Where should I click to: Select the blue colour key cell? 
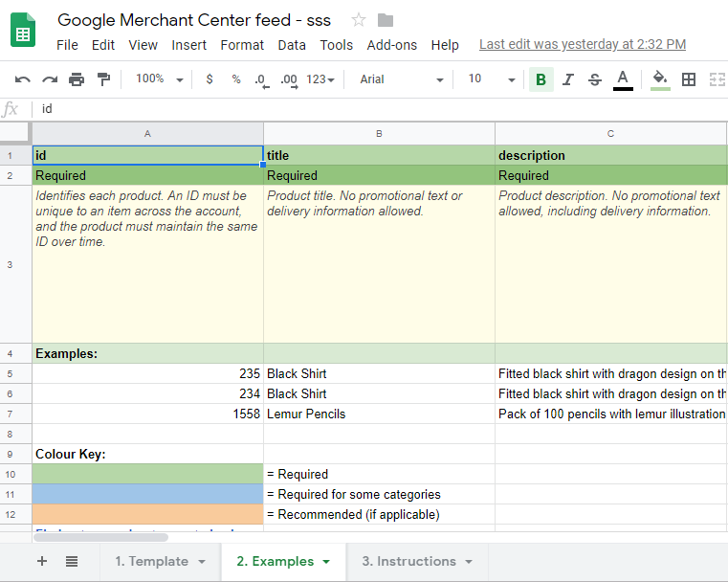point(147,494)
